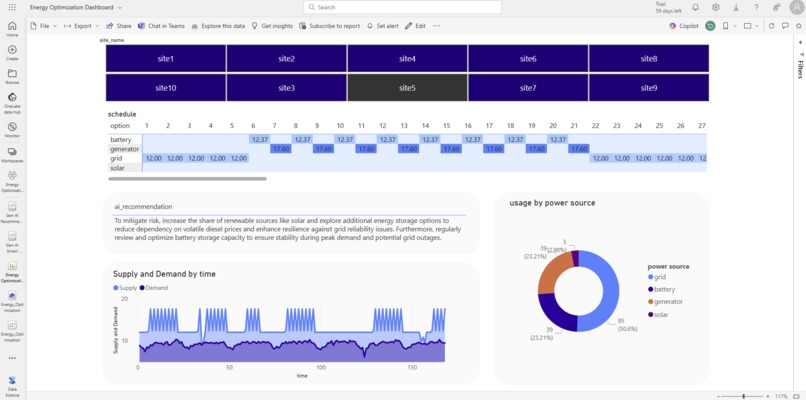Select site7 slicer tile
The height and width of the screenshot is (400, 806).
pos(528,88)
